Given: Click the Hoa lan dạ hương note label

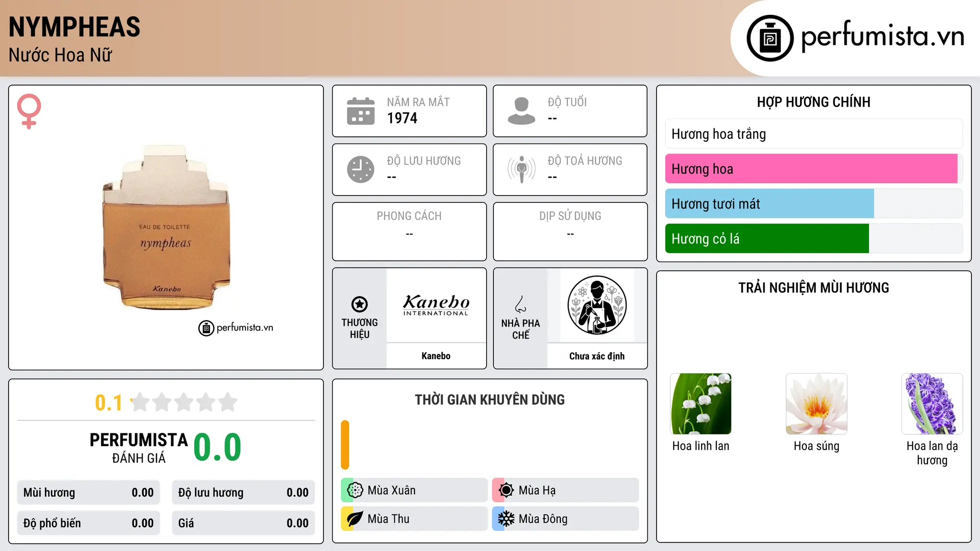Looking at the screenshot, I should [x=932, y=453].
